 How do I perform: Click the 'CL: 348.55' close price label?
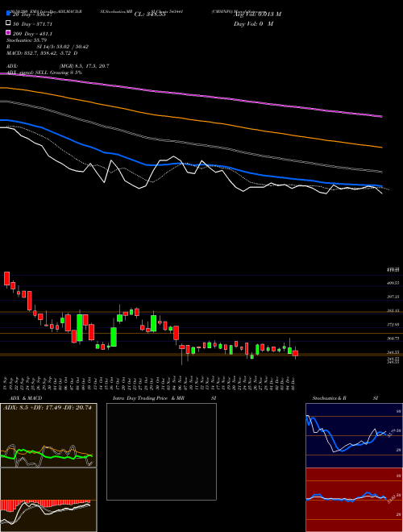click(150, 15)
